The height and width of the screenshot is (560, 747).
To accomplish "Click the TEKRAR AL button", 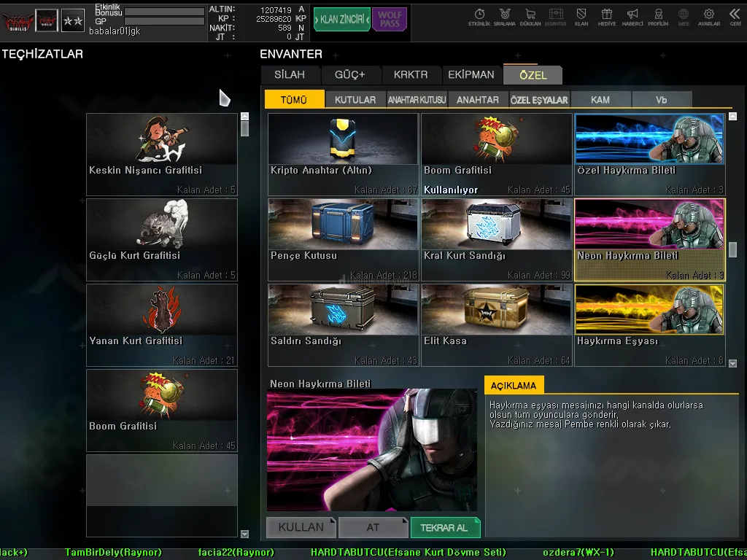I will [444, 527].
